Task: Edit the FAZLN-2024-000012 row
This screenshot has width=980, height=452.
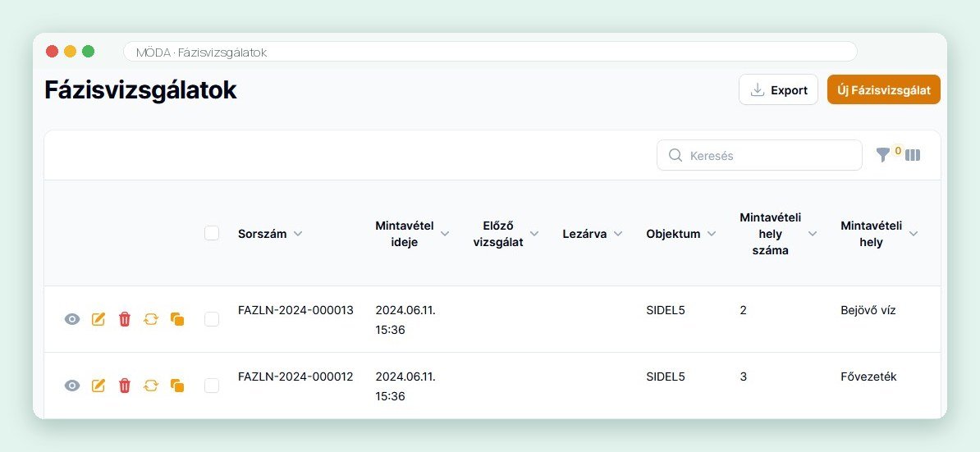Action: (98, 386)
